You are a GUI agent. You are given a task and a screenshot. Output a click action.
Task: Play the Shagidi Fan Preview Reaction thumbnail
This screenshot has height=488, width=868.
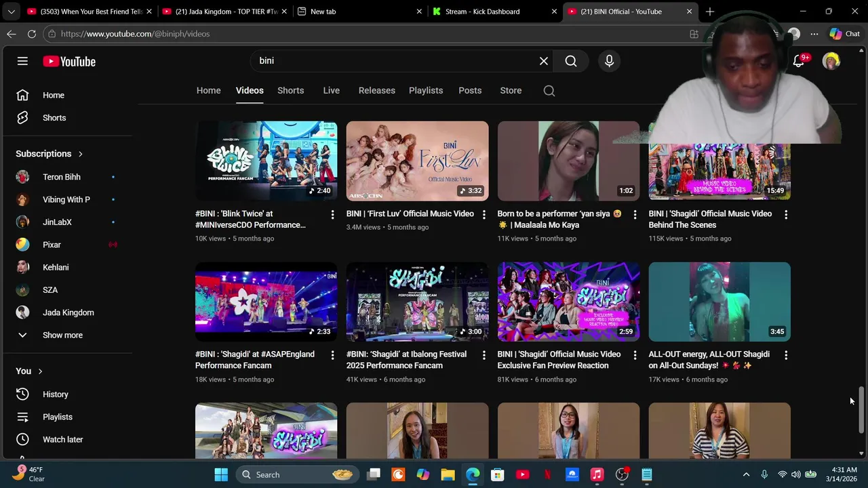568,302
